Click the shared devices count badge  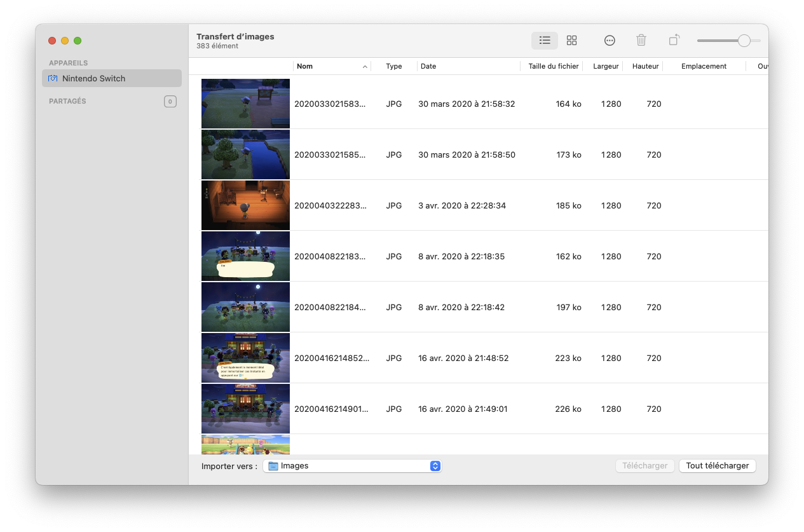(170, 101)
